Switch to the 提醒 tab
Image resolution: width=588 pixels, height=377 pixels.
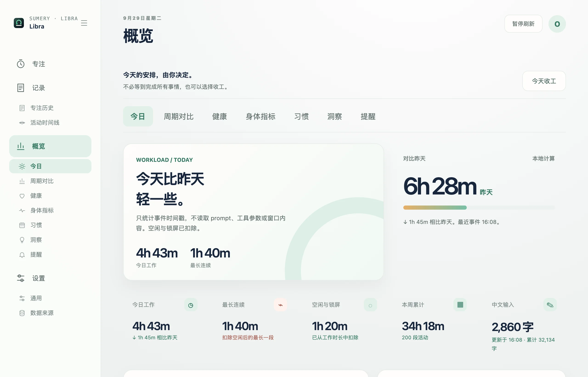point(368,116)
